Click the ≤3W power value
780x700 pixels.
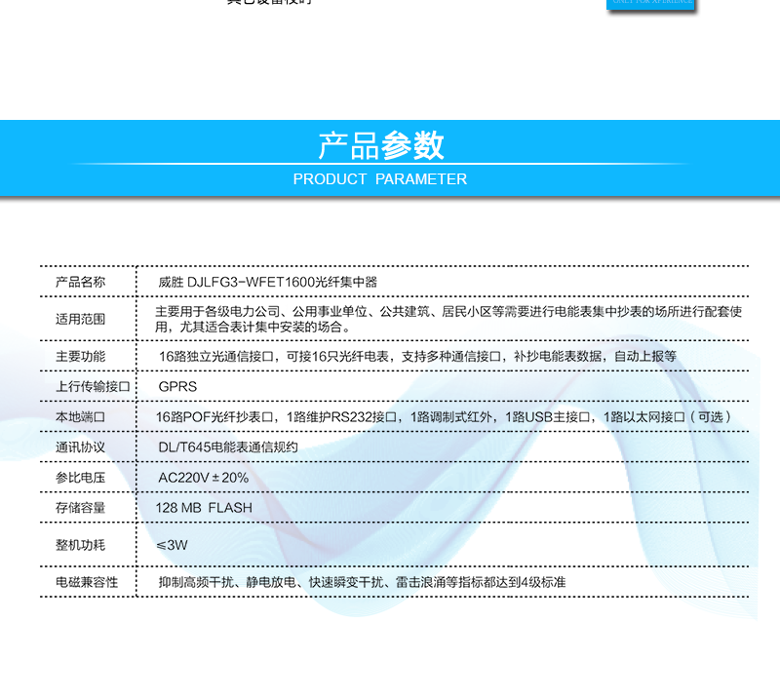(x=173, y=545)
